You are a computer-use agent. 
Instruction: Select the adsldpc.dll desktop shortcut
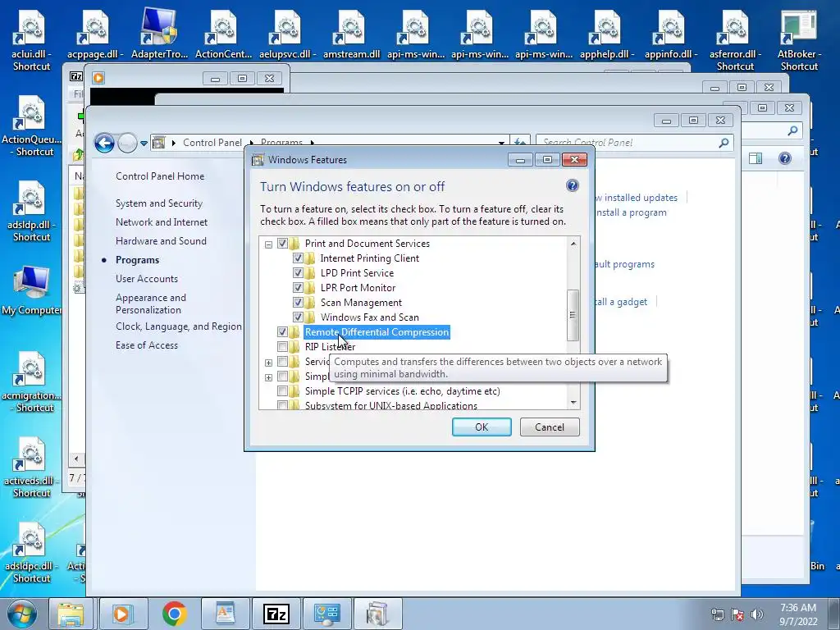click(31, 553)
